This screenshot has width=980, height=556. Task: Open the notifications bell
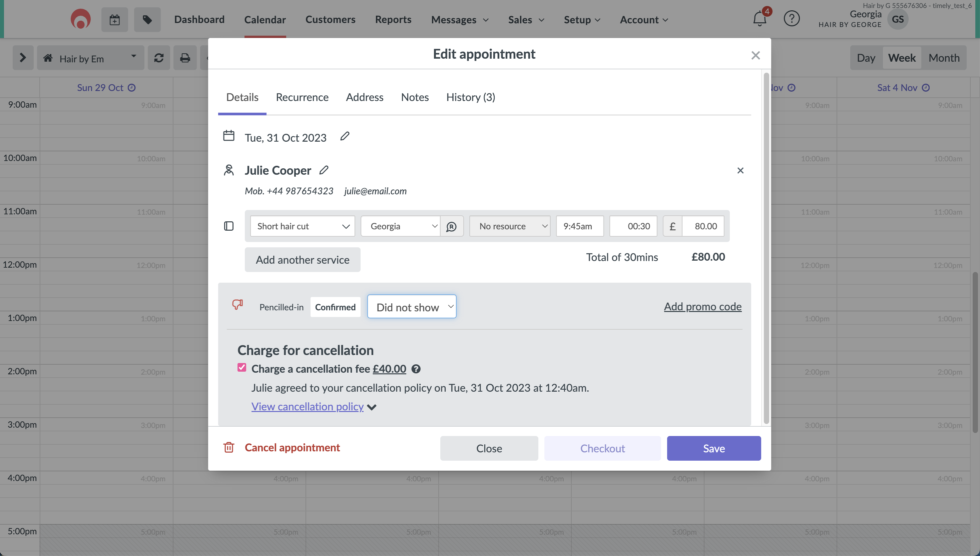coord(759,19)
